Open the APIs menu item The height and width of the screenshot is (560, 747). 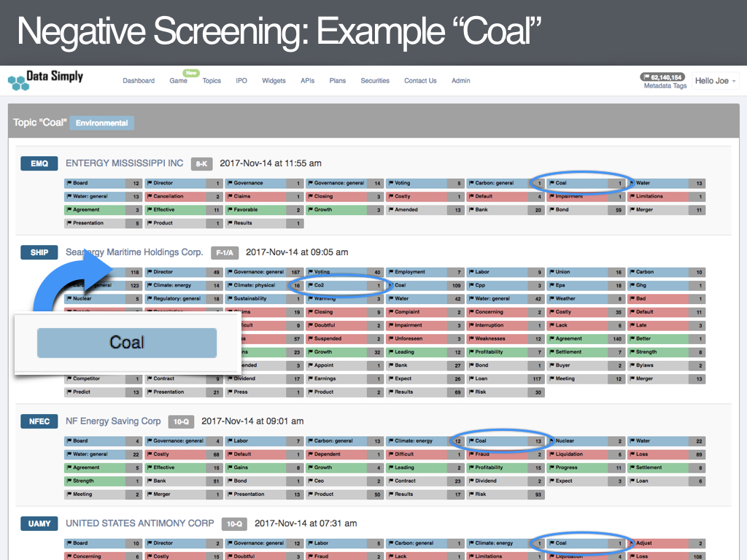pos(307,80)
